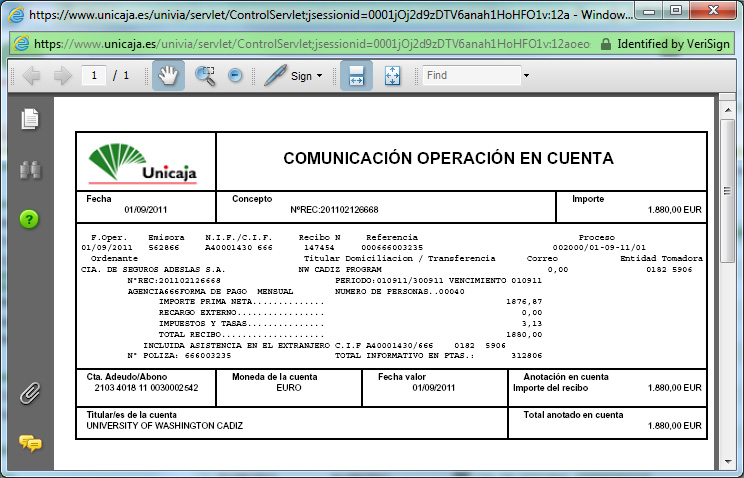Click the vertical scrollbar thumb
Screen dimensions: 744x478
[727, 191]
